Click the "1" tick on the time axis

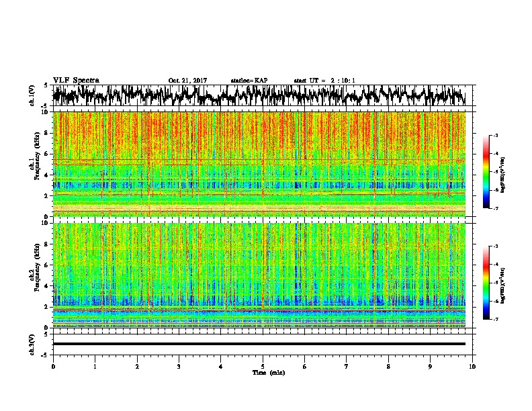(x=95, y=366)
